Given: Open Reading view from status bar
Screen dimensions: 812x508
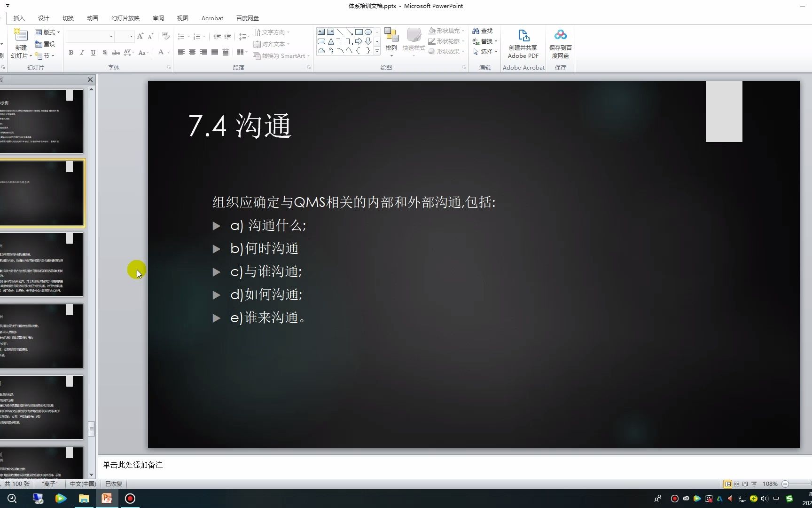Looking at the screenshot, I should click(x=745, y=484).
